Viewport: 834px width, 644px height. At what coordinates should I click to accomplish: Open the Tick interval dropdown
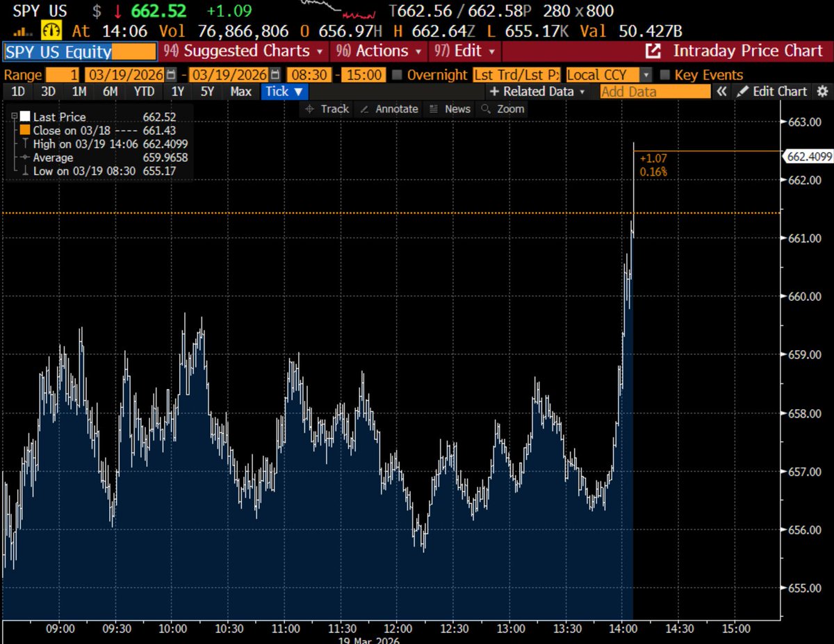[x=285, y=91]
